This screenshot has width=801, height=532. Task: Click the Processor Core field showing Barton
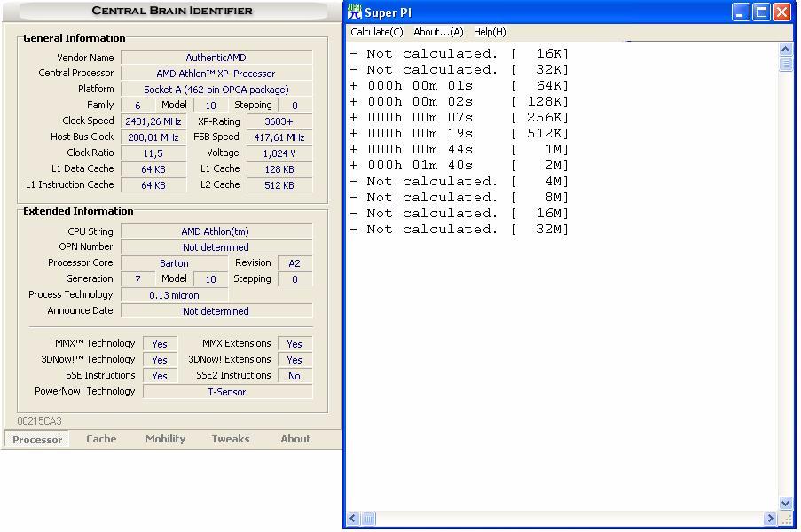[x=174, y=263]
